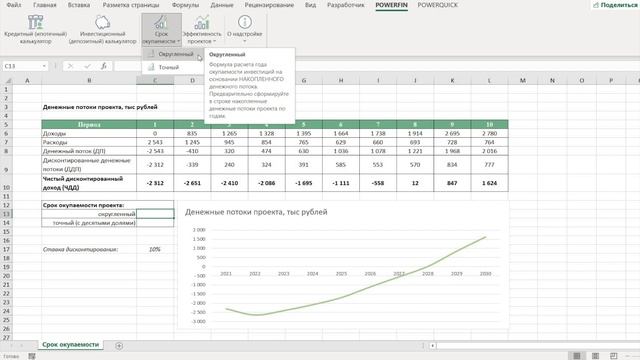Switch to Page Layout view in status bar
640x360 pixels.
tap(596, 356)
